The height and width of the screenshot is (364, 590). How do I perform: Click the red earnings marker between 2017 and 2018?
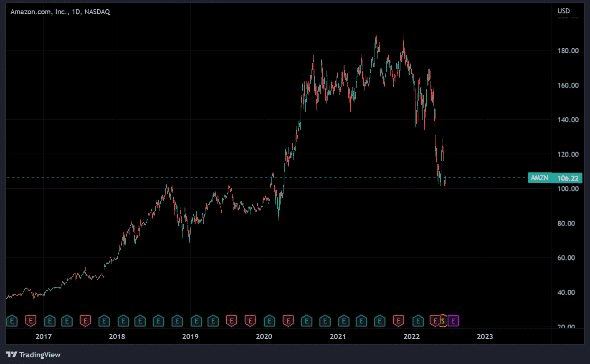85,321
